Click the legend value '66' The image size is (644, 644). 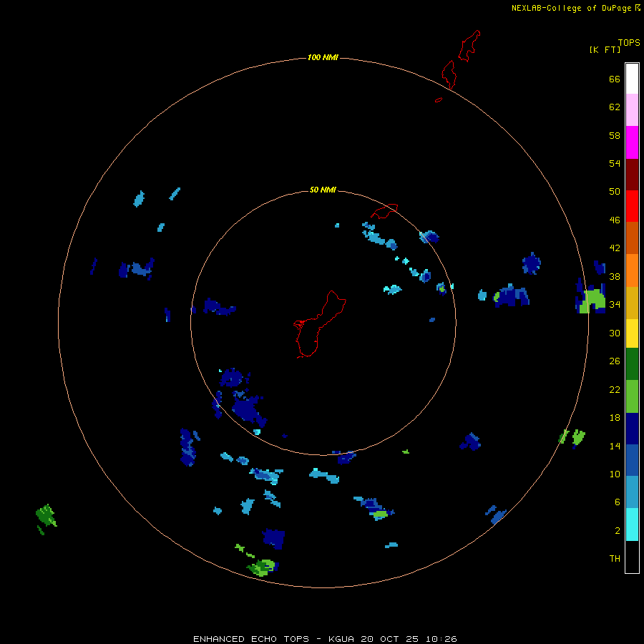click(615, 79)
